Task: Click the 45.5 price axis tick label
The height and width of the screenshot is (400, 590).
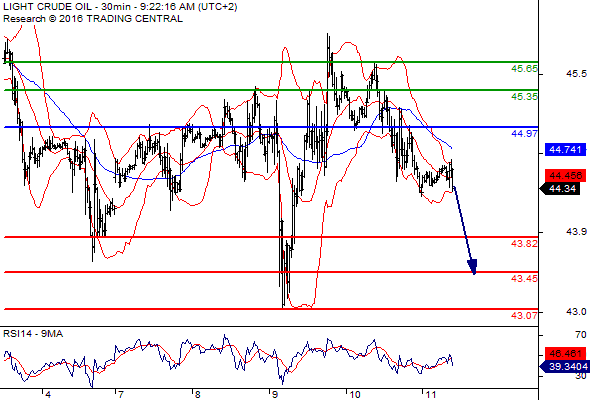Action: (x=576, y=74)
